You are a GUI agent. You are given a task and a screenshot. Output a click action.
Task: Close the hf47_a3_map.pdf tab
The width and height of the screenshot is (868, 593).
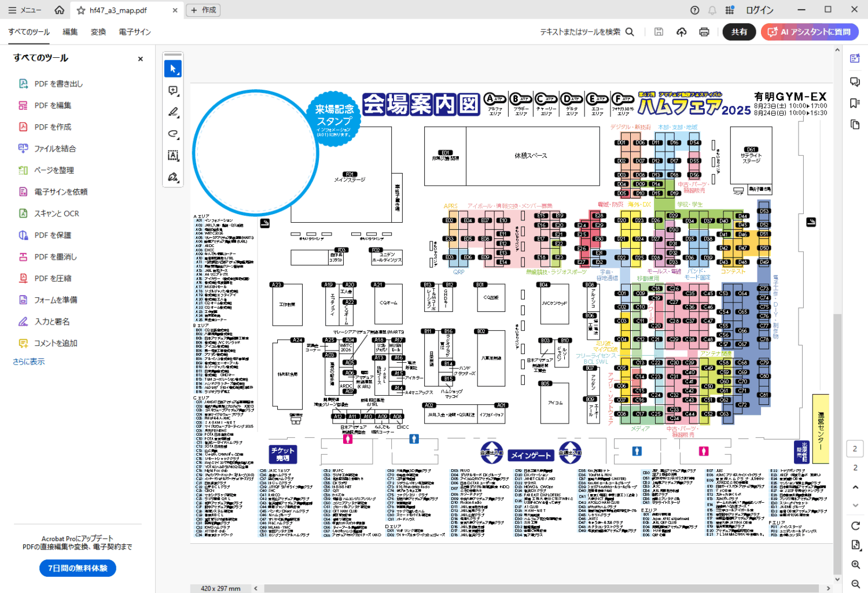(175, 10)
